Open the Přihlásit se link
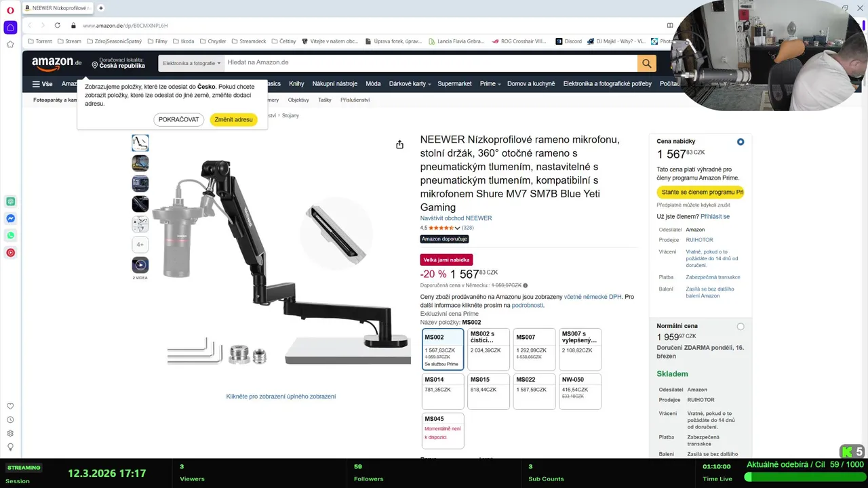The height and width of the screenshot is (488, 868). pos(715,217)
